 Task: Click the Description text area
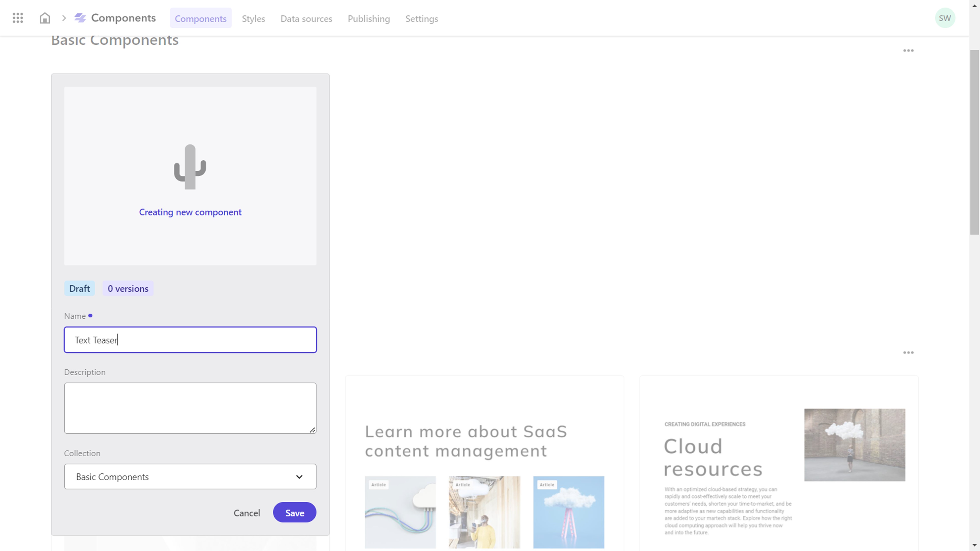click(x=190, y=408)
